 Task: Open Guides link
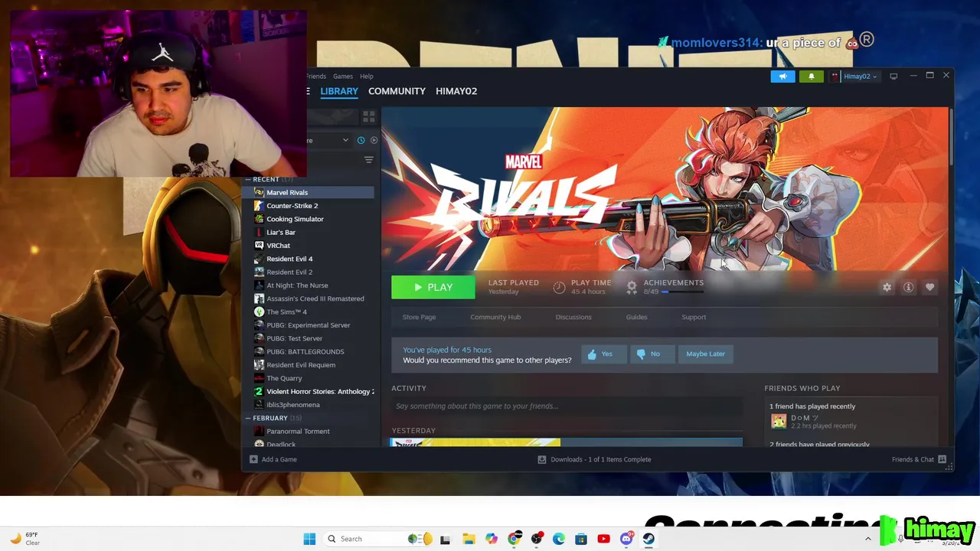click(636, 317)
